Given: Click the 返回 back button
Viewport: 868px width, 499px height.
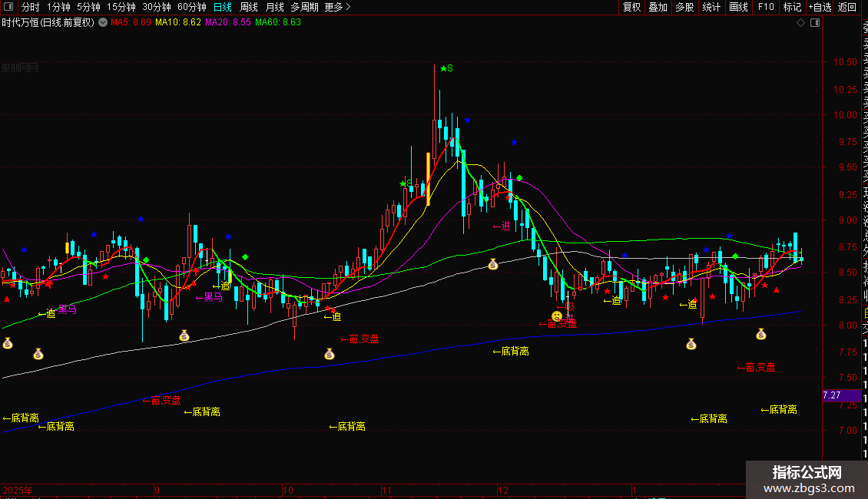Looking at the screenshot, I should 847,7.
